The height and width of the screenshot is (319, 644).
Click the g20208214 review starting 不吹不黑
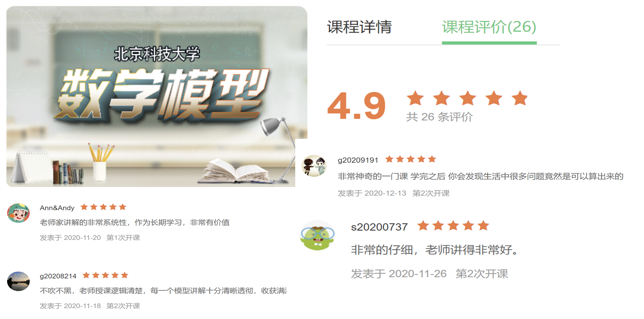tap(163, 290)
